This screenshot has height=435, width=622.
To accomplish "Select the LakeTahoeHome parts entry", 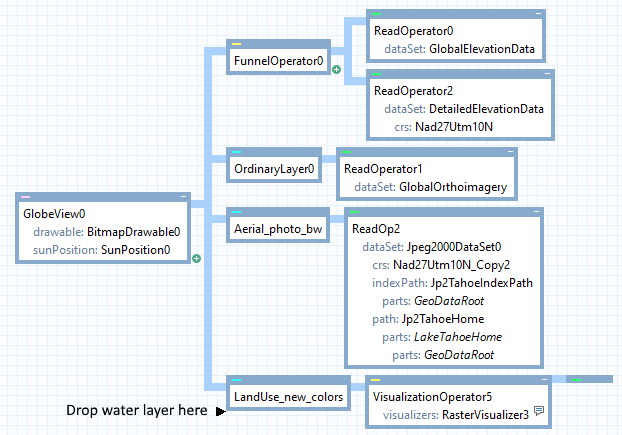I will (462, 337).
